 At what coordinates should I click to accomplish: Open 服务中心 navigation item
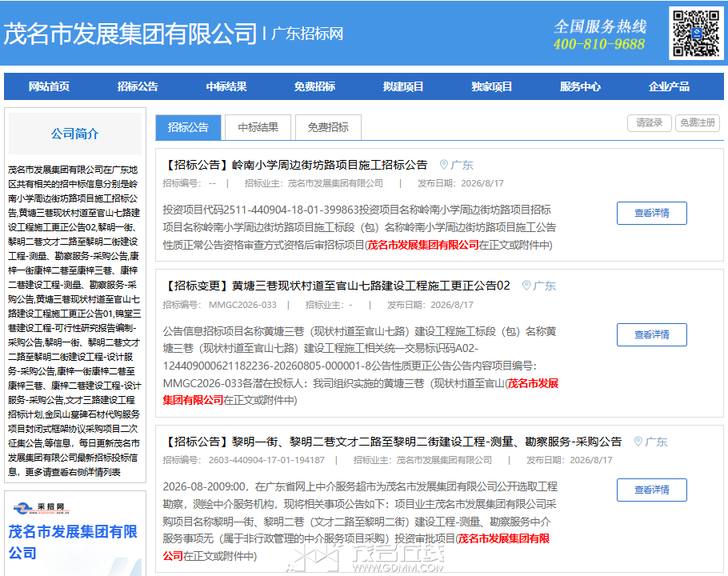[x=580, y=86]
